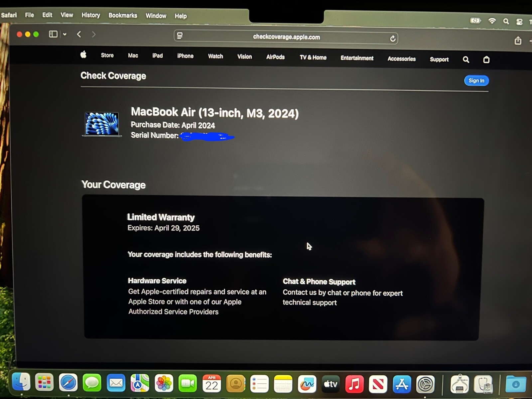Open the Downloads folder in the Dock
532x399 pixels.
[516, 384]
